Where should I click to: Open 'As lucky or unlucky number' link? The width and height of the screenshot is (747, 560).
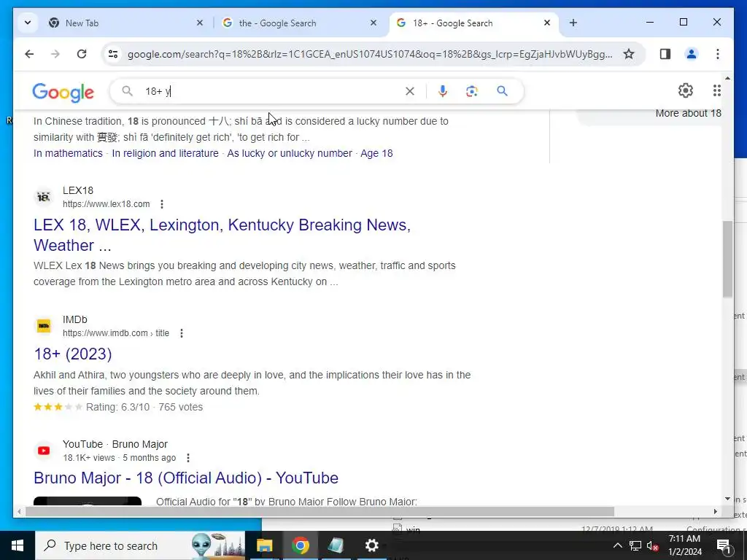[290, 153]
